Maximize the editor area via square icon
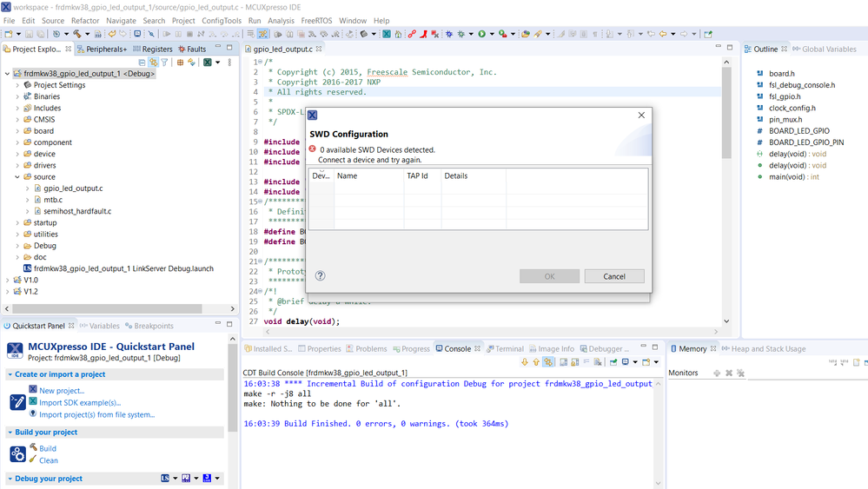The image size is (868, 489). tap(730, 48)
